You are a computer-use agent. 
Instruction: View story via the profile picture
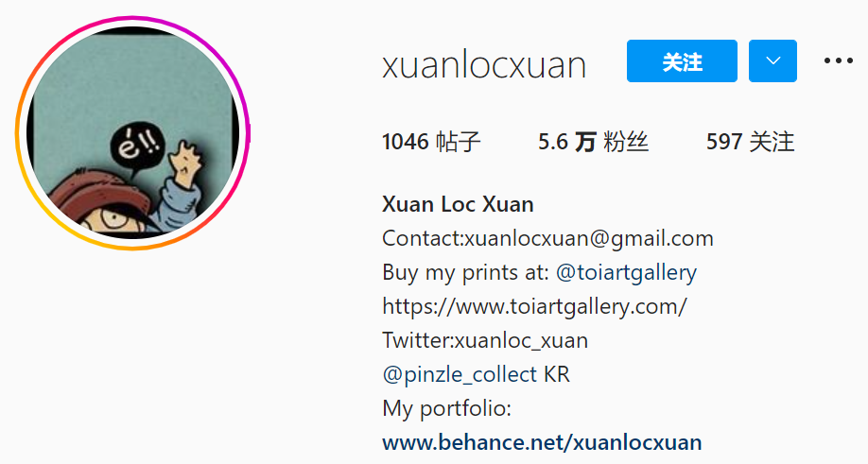(133, 132)
